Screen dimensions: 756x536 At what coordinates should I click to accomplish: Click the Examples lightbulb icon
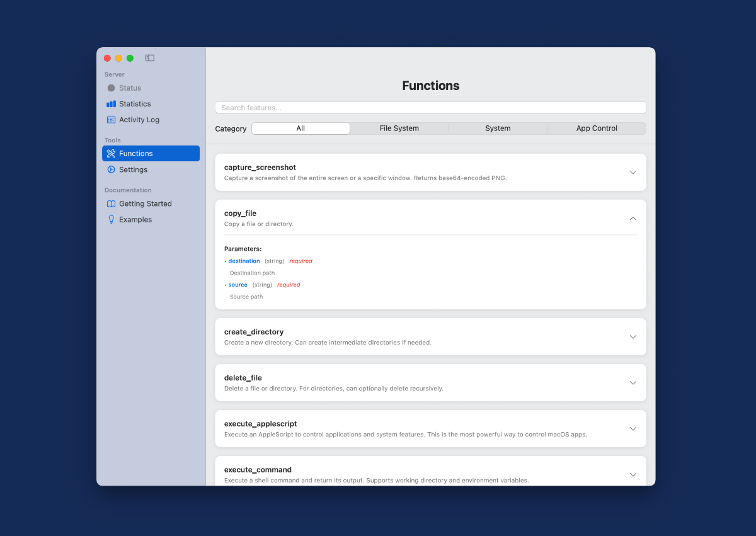111,220
